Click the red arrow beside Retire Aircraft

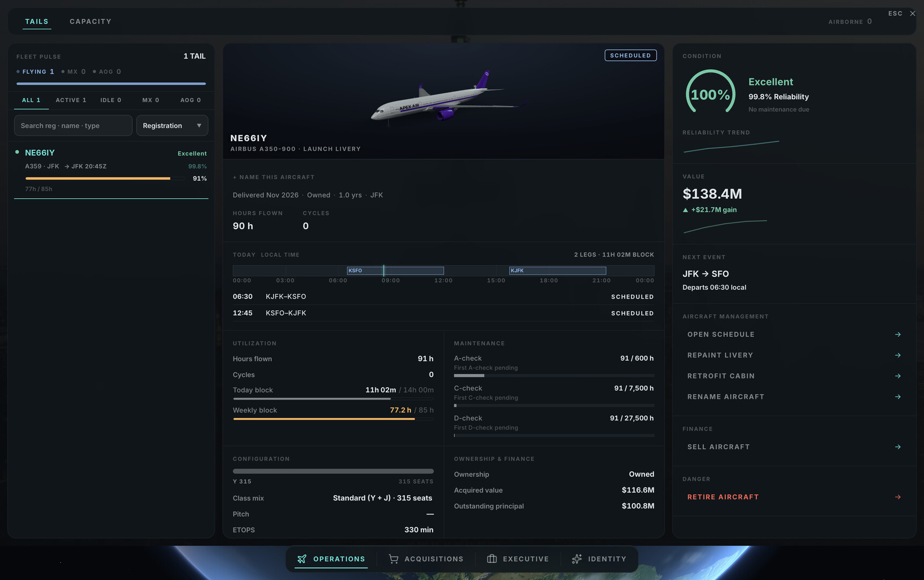pyautogui.click(x=898, y=497)
